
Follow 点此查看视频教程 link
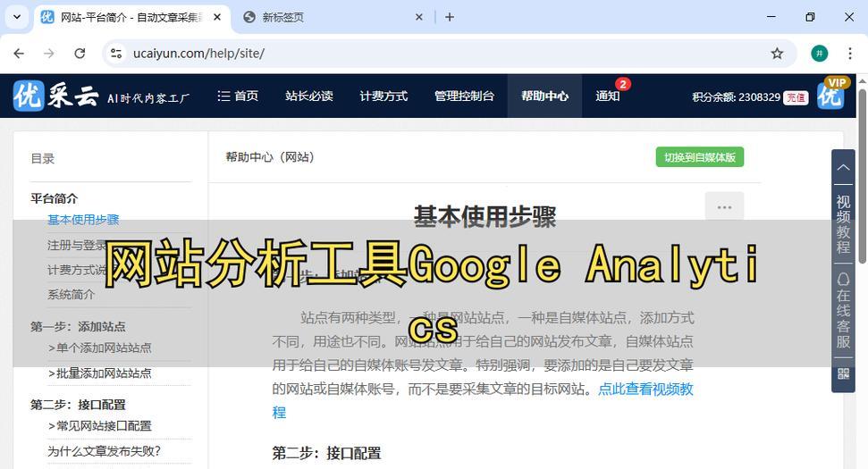[x=645, y=389]
